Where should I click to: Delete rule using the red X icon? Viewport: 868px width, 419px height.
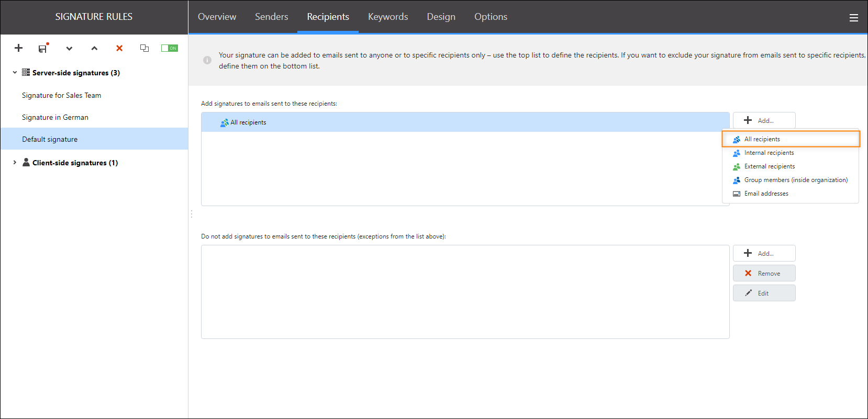(x=119, y=48)
